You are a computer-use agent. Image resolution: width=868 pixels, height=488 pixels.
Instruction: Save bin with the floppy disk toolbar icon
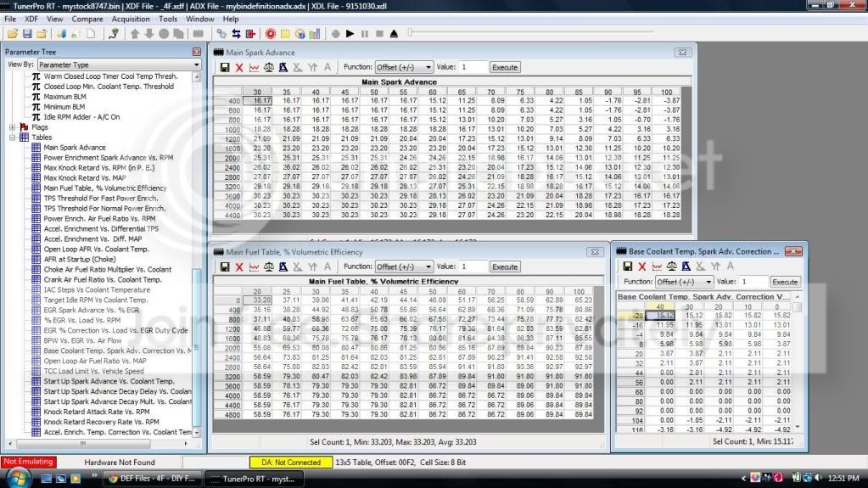click(27, 34)
